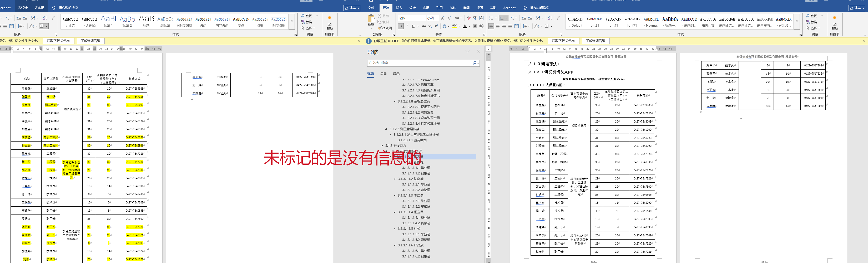Click 获取正版 Office button in left window
This screenshot has height=263, width=868.
tap(58, 41)
